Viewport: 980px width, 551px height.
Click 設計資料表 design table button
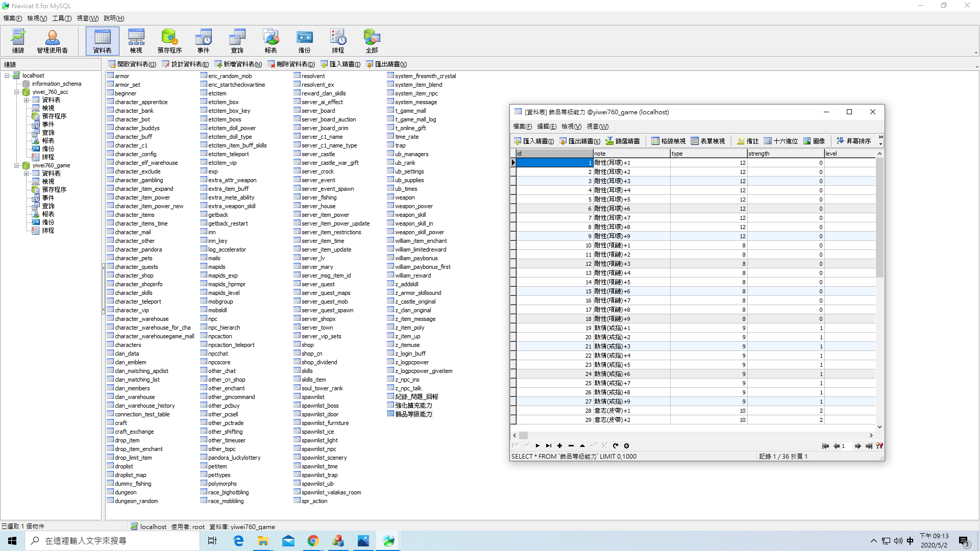pos(186,64)
